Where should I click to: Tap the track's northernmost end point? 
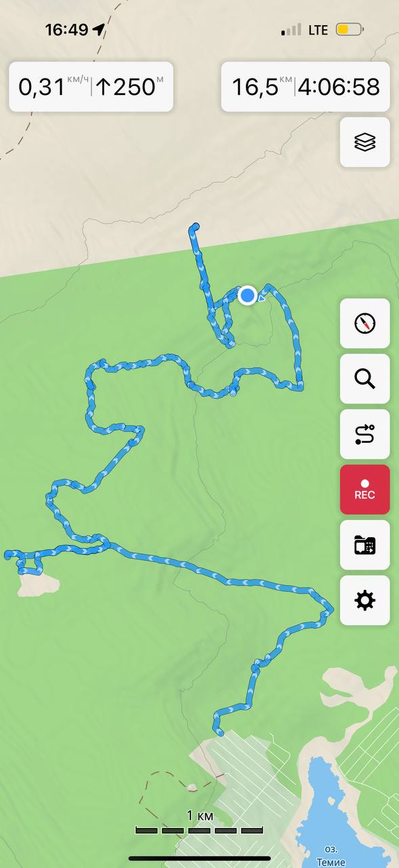click(195, 227)
